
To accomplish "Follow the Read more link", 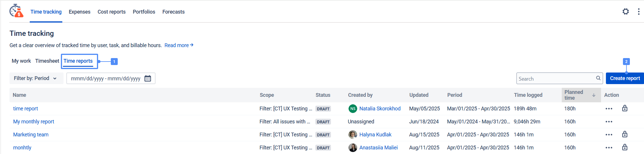I will point(179,45).
